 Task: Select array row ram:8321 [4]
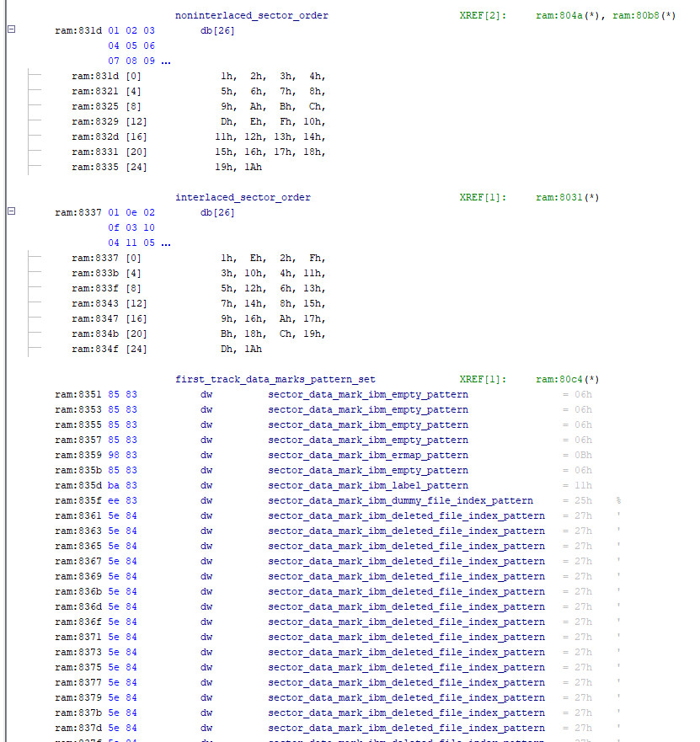pyautogui.click(x=198, y=91)
